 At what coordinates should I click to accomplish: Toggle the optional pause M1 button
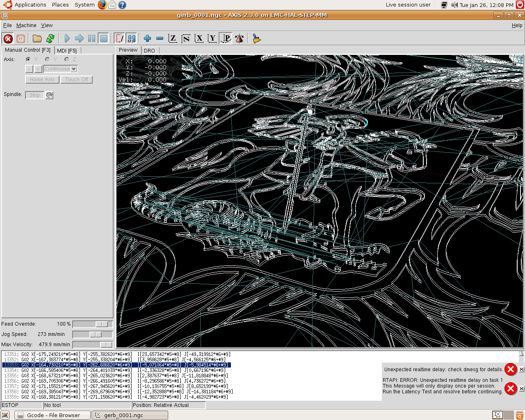coord(131,39)
